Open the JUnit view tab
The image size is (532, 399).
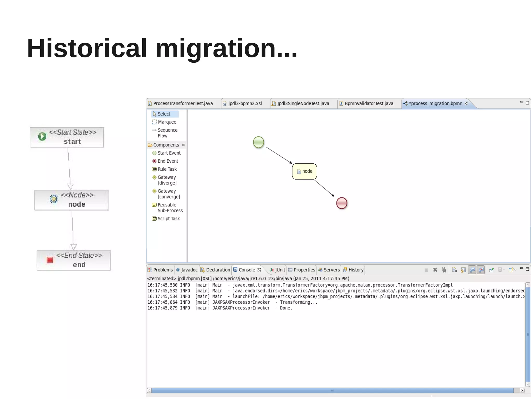(277, 270)
